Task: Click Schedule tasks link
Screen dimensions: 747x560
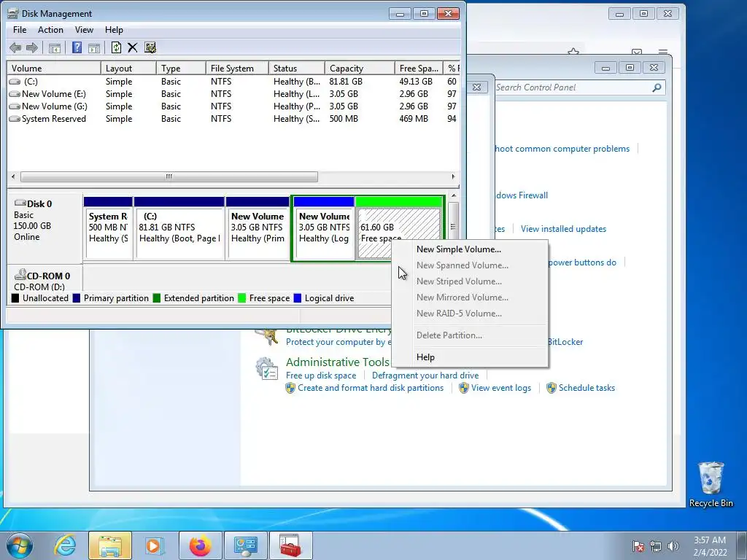Action: coord(587,388)
